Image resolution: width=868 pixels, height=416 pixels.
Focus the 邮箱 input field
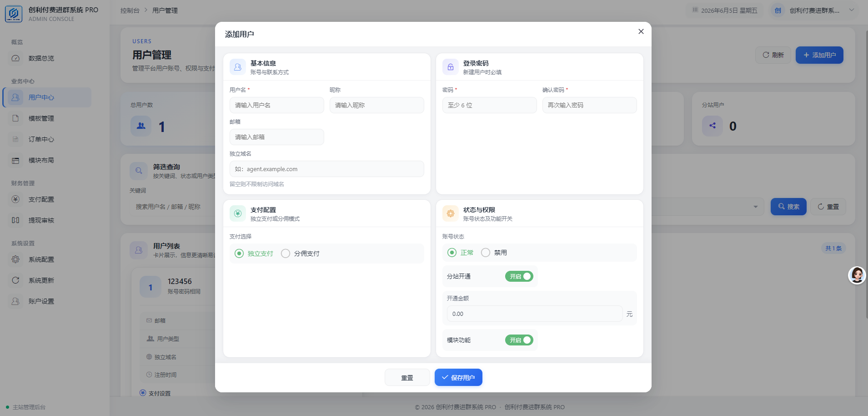click(276, 137)
